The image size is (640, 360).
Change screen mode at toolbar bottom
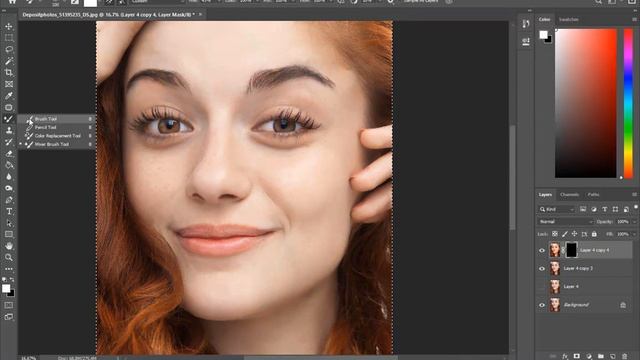tap(9, 317)
